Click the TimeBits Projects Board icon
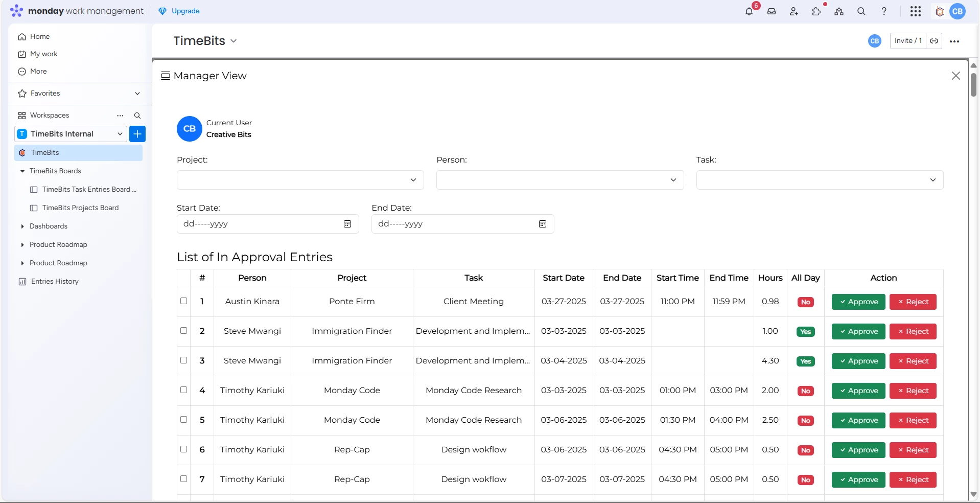Viewport: 980px width, 503px height. [x=34, y=208]
